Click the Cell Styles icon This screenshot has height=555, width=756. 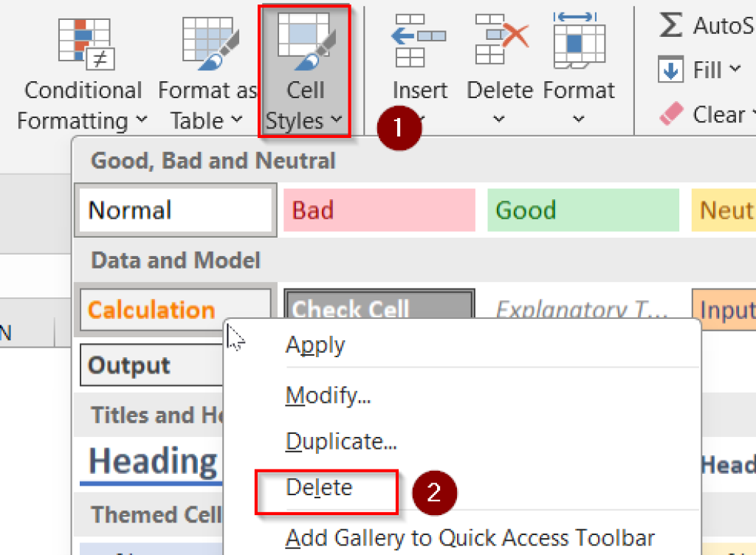[304, 41]
